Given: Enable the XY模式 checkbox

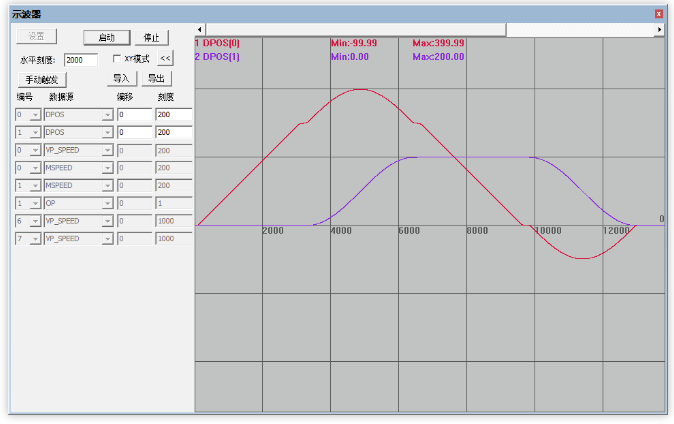Looking at the screenshot, I should coord(117,59).
